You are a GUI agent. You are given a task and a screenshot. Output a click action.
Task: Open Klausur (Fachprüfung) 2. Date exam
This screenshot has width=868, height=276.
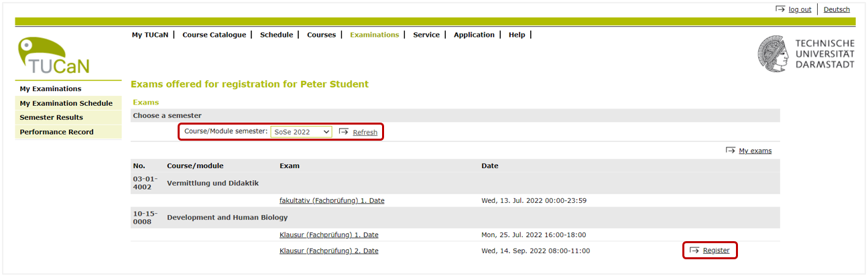(329, 251)
